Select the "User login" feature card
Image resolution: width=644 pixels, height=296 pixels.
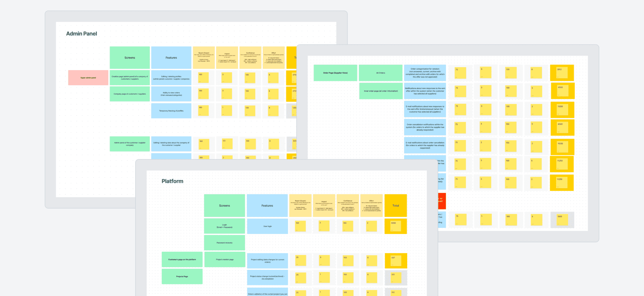[267, 226]
